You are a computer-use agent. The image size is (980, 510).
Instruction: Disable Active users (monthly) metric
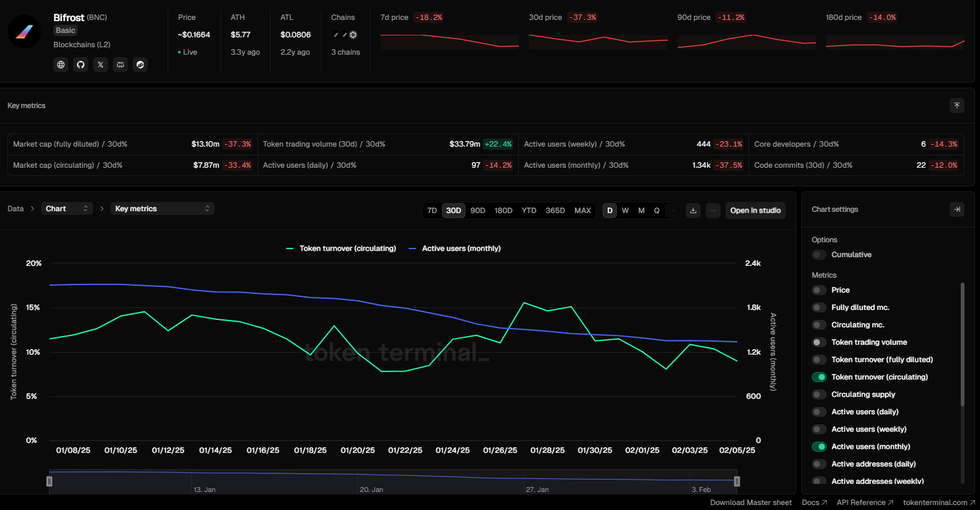(x=819, y=447)
